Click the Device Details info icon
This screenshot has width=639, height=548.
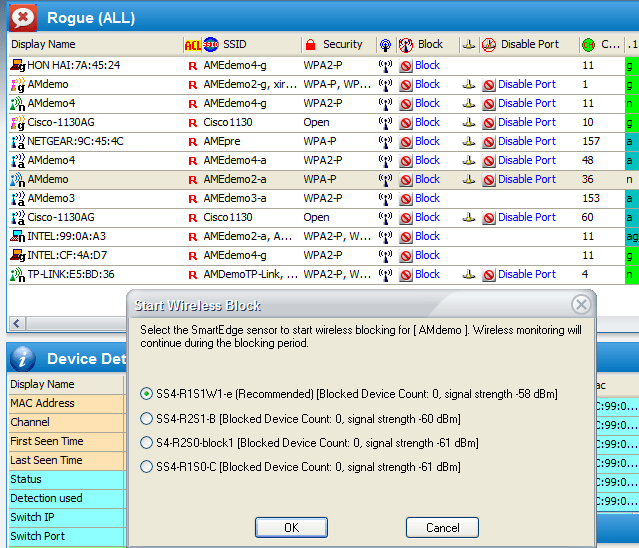pyautogui.click(x=23, y=359)
